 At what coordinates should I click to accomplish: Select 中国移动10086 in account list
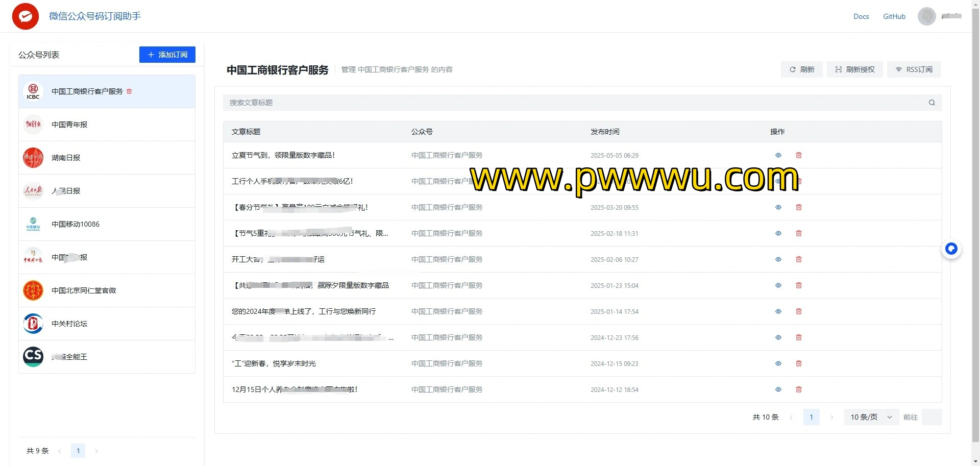click(107, 224)
